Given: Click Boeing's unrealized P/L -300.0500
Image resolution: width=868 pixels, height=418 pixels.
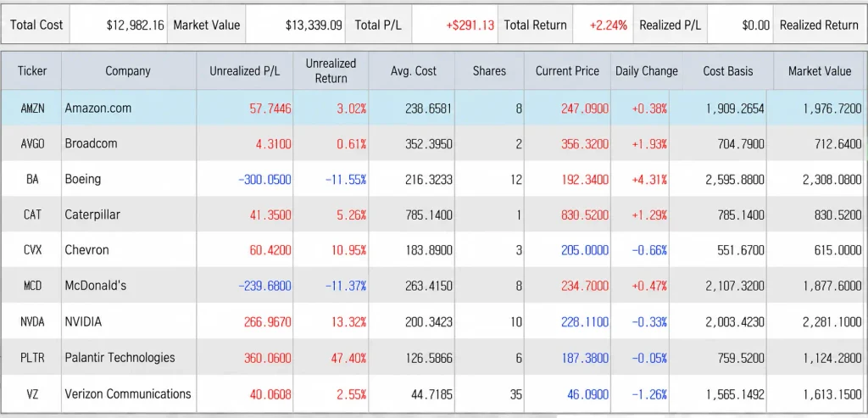Looking at the screenshot, I should point(264,180).
